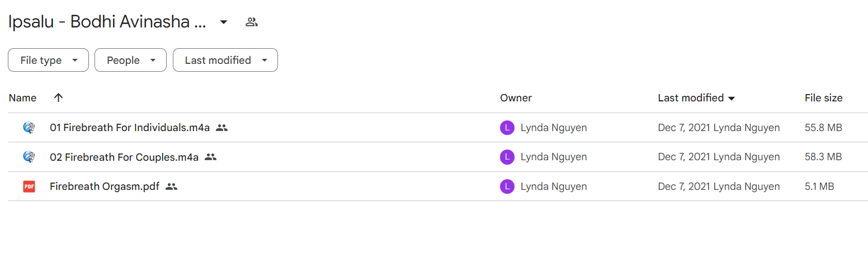Click audio file icon for 02 Firebreath For Couples
Screen dimensions: 868x256
point(29,157)
